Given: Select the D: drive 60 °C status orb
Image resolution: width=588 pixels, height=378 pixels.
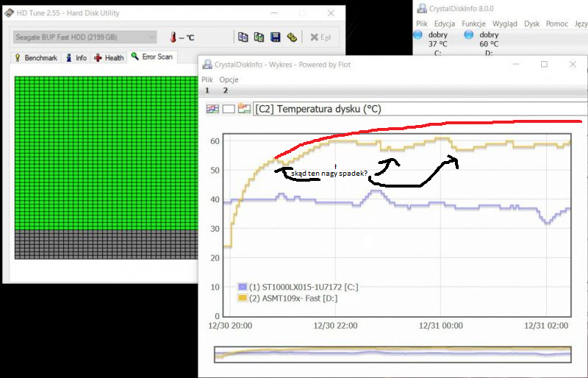Looking at the screenshot, I should (468, 35).
